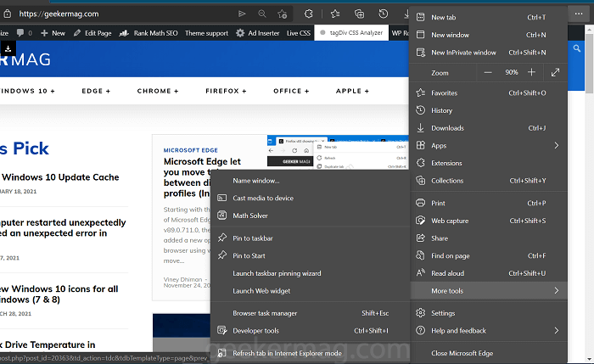
Task: Decrease zoom with the minus button
Action: tap(488, 72)
